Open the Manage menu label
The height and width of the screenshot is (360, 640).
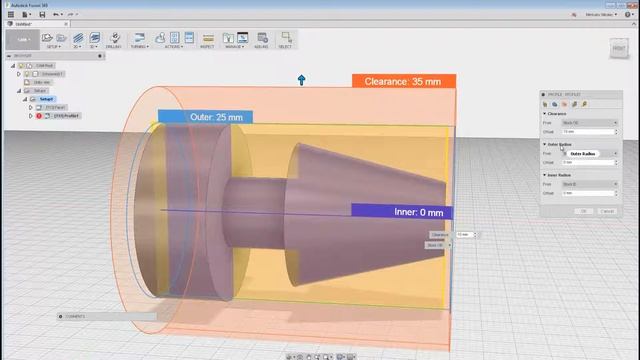[x=235, y=47]
